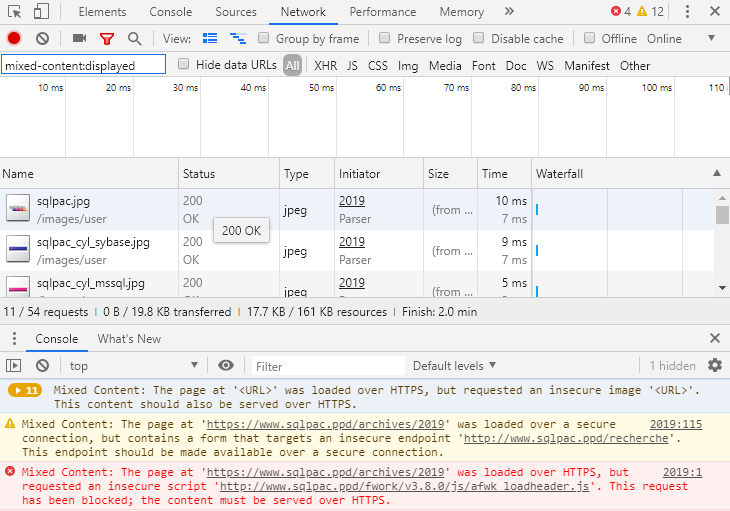Open the Online throttling dropdown
Screen dimensions: 730x511
[681, 39]
